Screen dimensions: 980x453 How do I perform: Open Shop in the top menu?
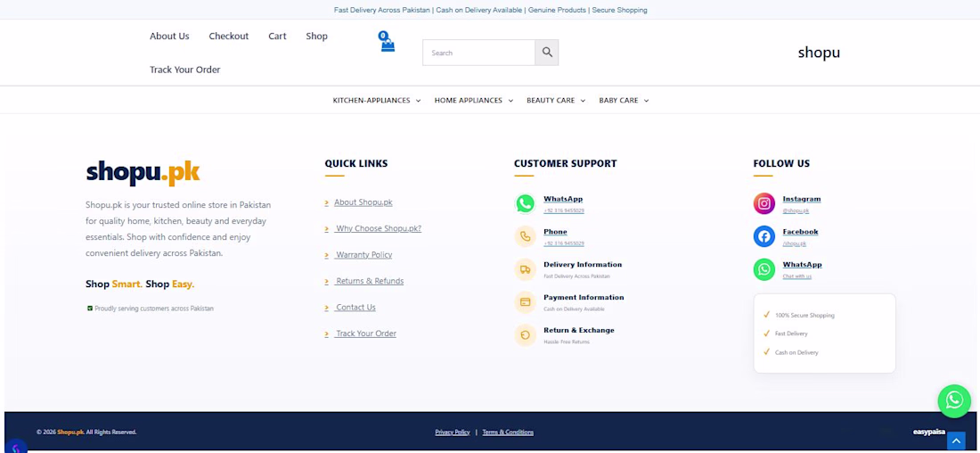click(x=317, y=37)
